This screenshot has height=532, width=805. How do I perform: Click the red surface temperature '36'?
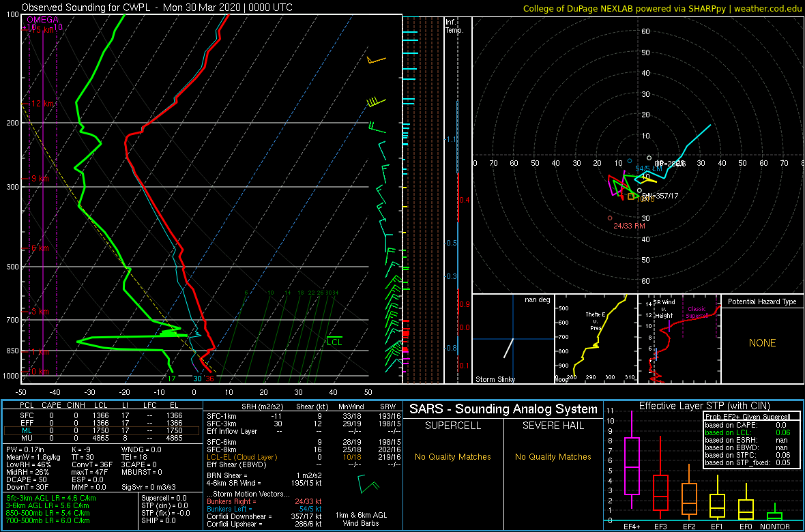[x=209, y=379]
